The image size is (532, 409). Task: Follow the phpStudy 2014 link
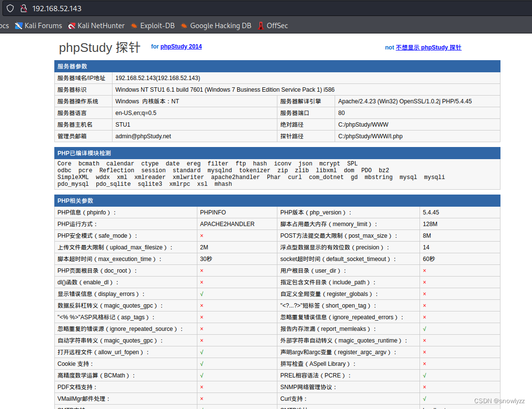click(x=181, y=47)
